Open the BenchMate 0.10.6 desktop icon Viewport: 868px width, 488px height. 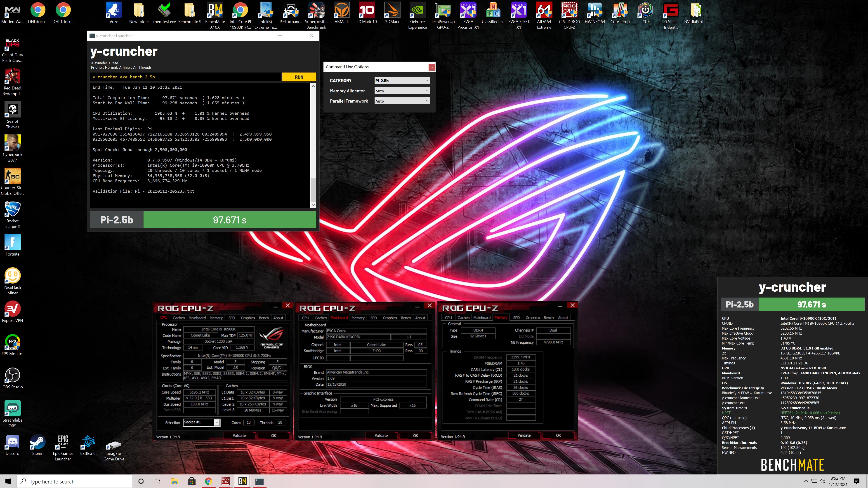coord(215,15)
